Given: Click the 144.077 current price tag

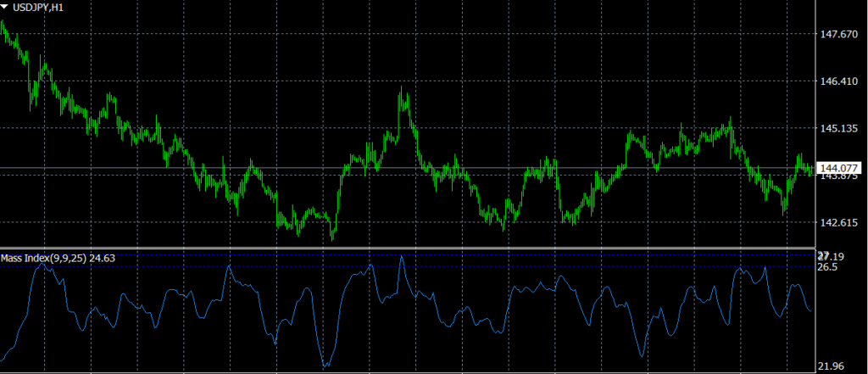Looking at the screenshot, I should coord(839,168).
